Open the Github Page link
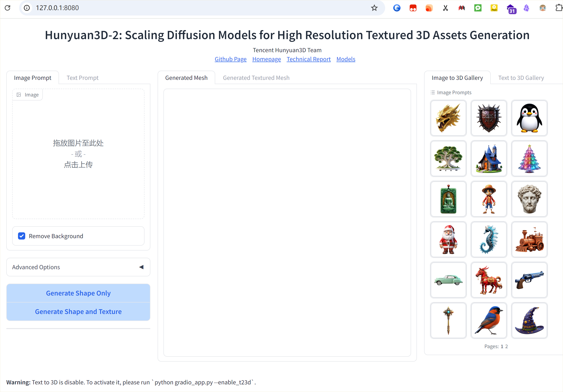This screenshot has height=392, width=563. [x=231, y=59]
